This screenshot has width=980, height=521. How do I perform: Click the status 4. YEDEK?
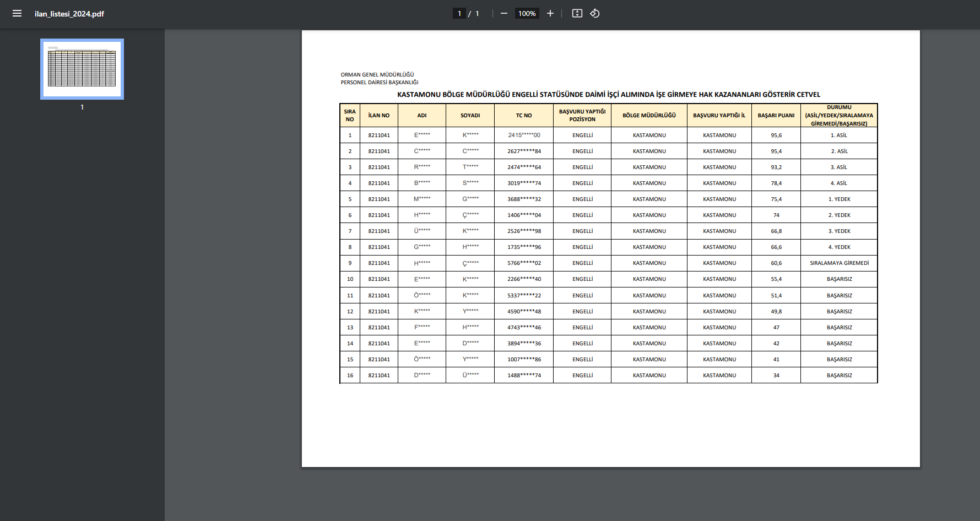pyautogui.click(x=839, y=247)
